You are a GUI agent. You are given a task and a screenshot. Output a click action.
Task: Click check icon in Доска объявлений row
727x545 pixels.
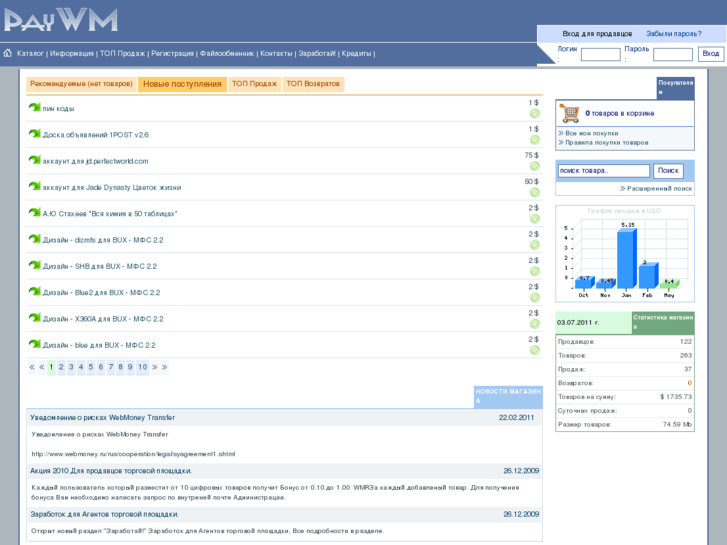tap(535, 140)
